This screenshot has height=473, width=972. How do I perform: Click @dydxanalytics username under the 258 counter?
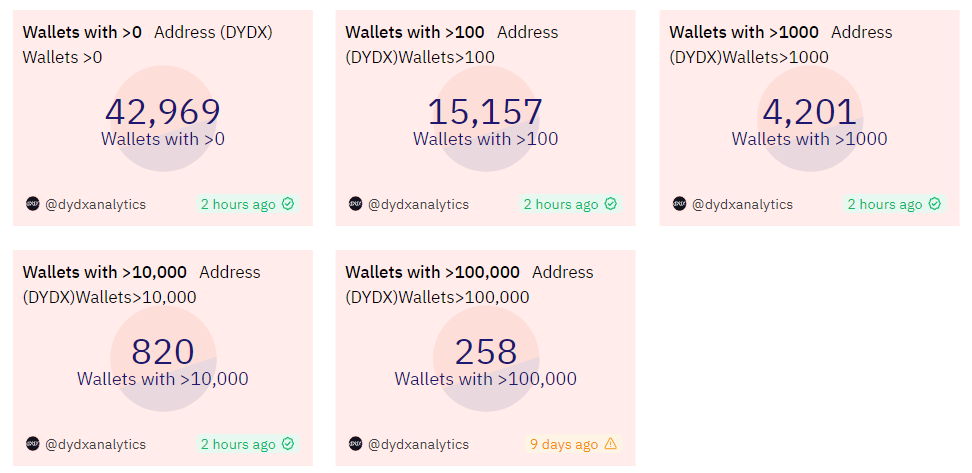[x=418, y=444]
